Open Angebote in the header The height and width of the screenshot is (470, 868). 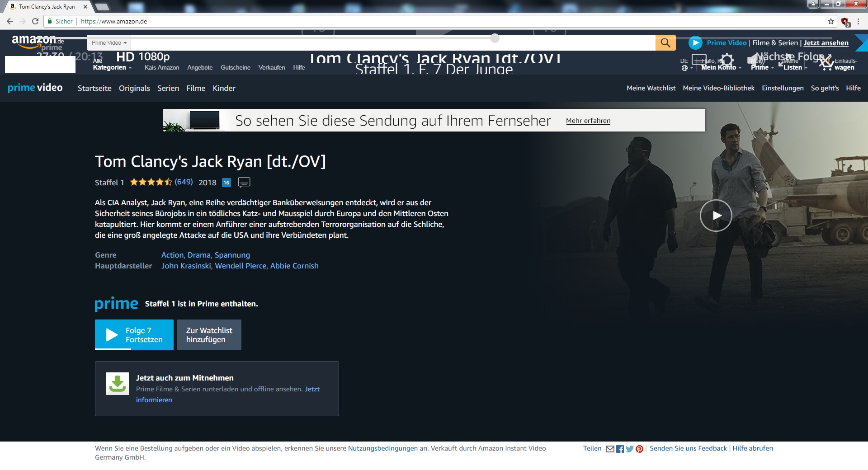(x=200, y=67)
